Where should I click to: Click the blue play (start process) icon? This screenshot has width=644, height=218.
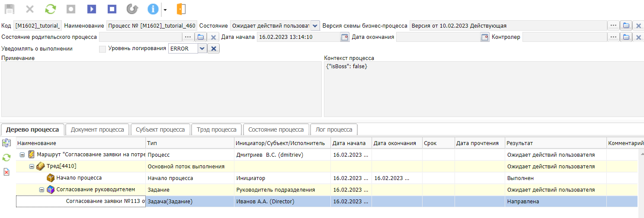click(91, 9)
